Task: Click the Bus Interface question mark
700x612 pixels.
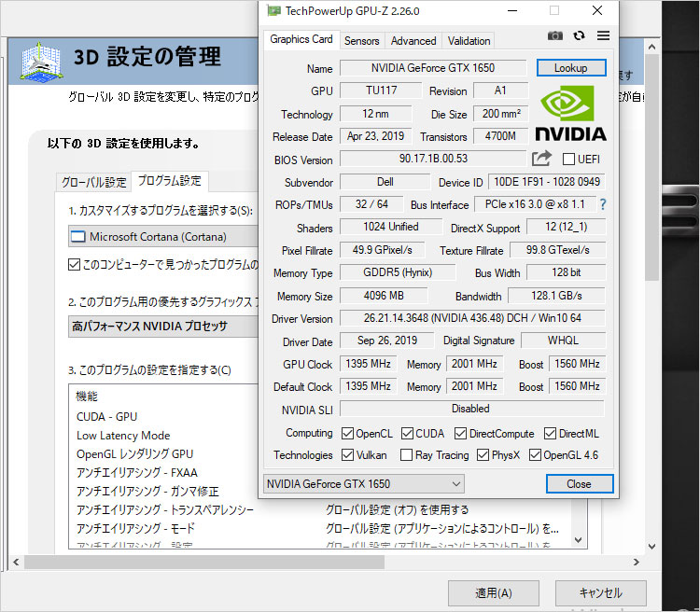Action: point(603,204)
